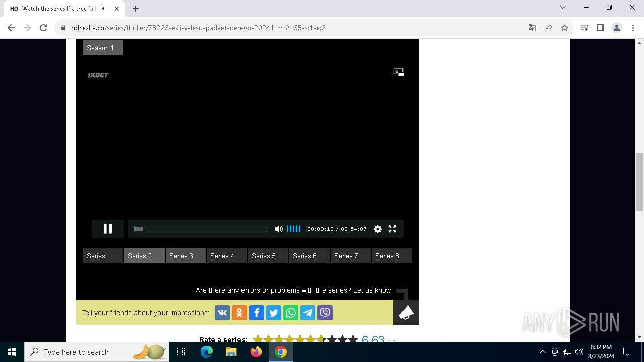Switch to the Series 1 episode
Image resolution: width=644 pixels, height=362 pixels.
(103, 256)
